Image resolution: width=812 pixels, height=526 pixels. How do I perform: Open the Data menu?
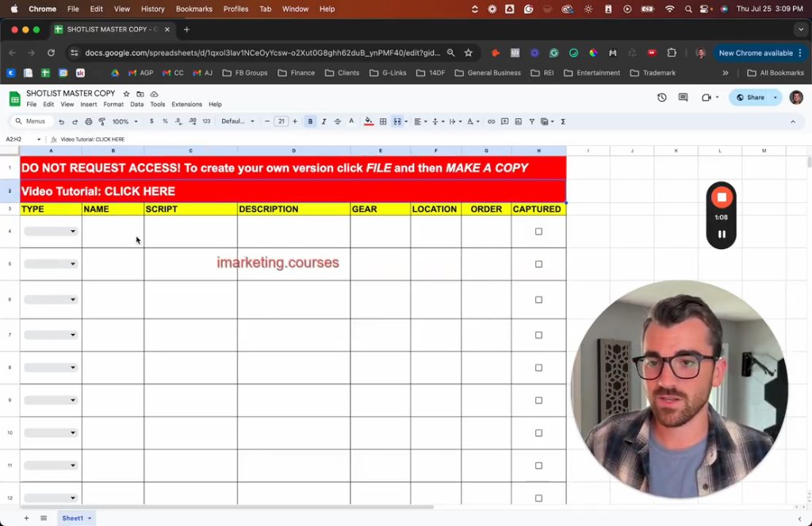(136, 104)
